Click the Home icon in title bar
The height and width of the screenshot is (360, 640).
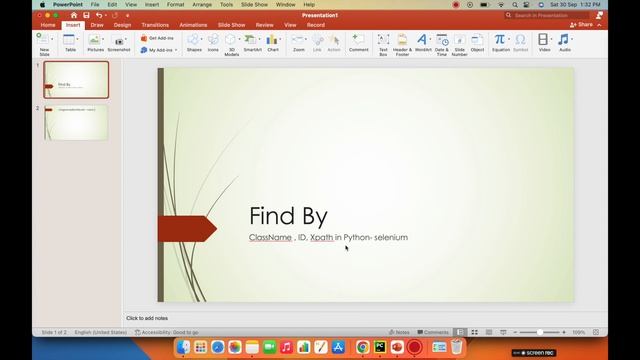73,16
